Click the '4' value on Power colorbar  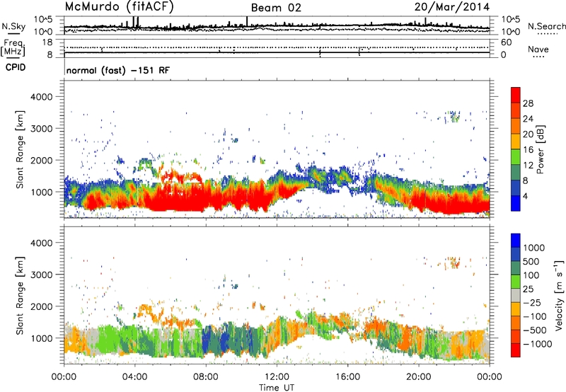(x=525, y=196)
